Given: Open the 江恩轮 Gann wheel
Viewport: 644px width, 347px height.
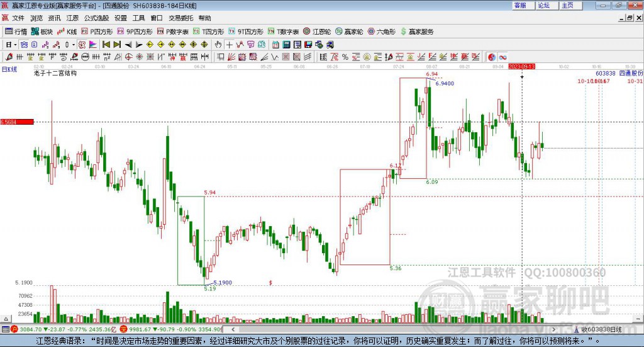Looking at the screenshot, I should click(317, 31).
